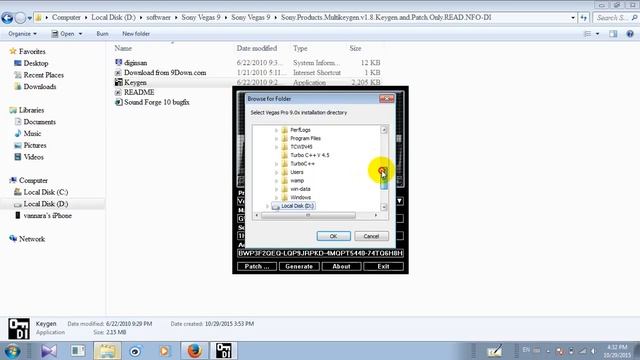Viewport: 640px width, 360px height.
Task: Click Explorer Back navigation button
Action: click(x=7, y=18)
